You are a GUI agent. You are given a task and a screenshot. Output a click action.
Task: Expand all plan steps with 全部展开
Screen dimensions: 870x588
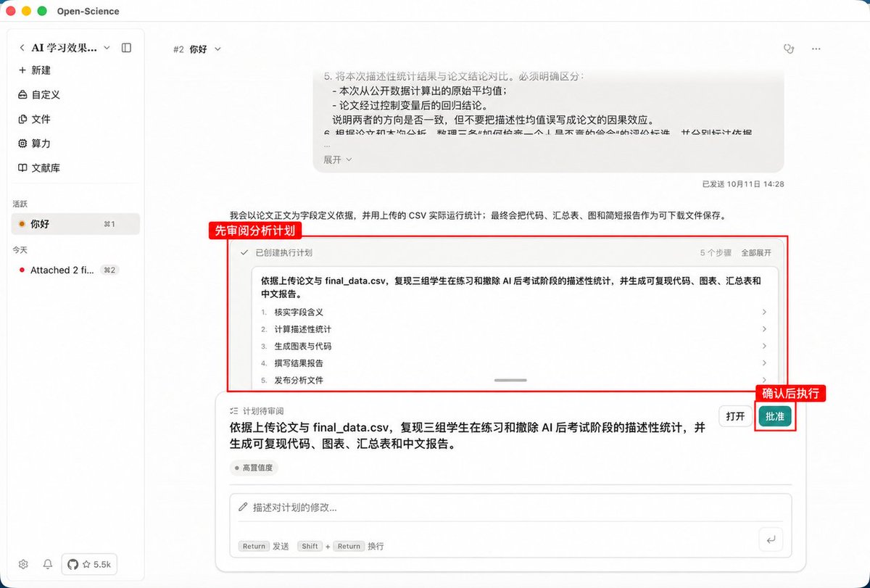tap(756, 253)
